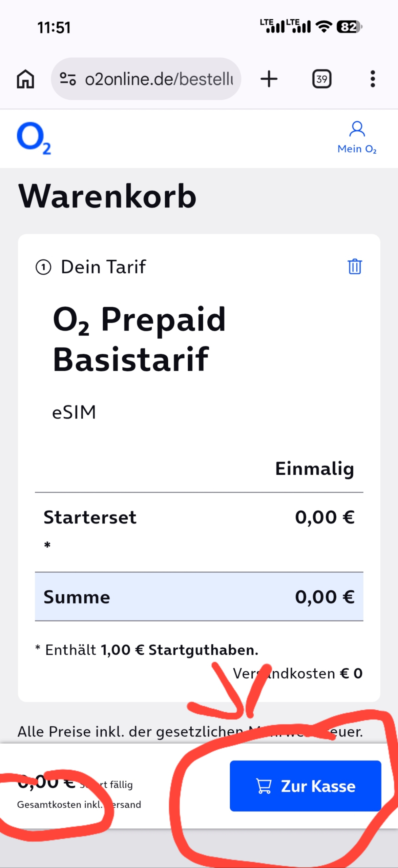This screenshot has height=868, width=398.
Task: Tap the Warenkorb page heading
Action: pyautogui.click(x=107, y=196)
